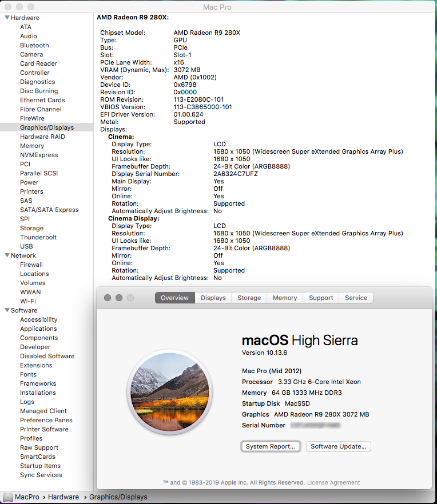Select Storage in the Hardware sidebar list
437x504 pixels.
coord(31,228)
